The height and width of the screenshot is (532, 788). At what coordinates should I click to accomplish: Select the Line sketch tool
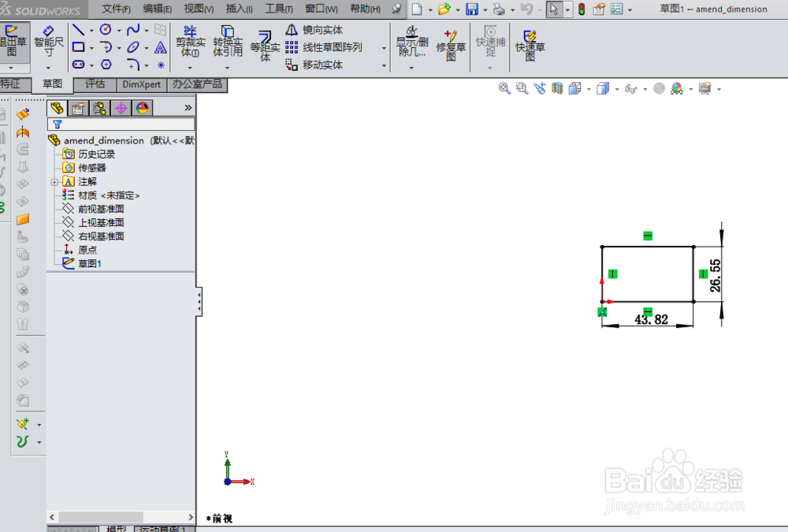(x=78, y=30)
